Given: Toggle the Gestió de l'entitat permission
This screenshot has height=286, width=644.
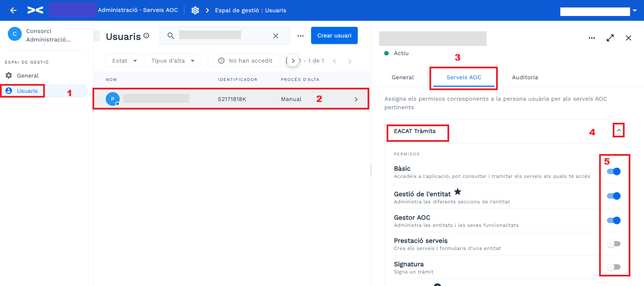Looking at the screenshot, I should (x=614, y=196).
